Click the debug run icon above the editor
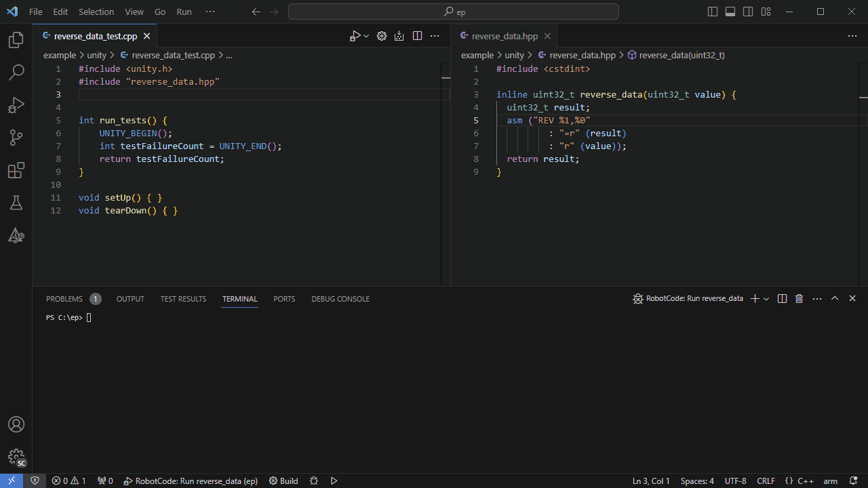This screenshot has width=868, height=488. click(355, 36)
